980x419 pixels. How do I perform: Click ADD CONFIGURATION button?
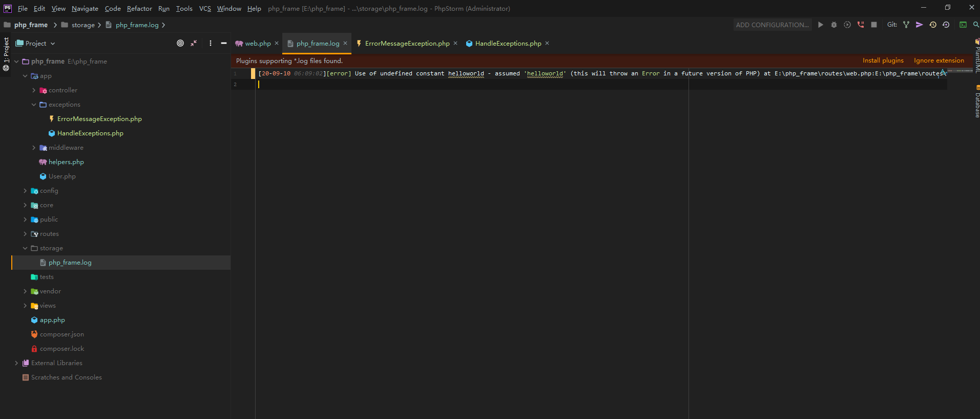tap(773, 25)
